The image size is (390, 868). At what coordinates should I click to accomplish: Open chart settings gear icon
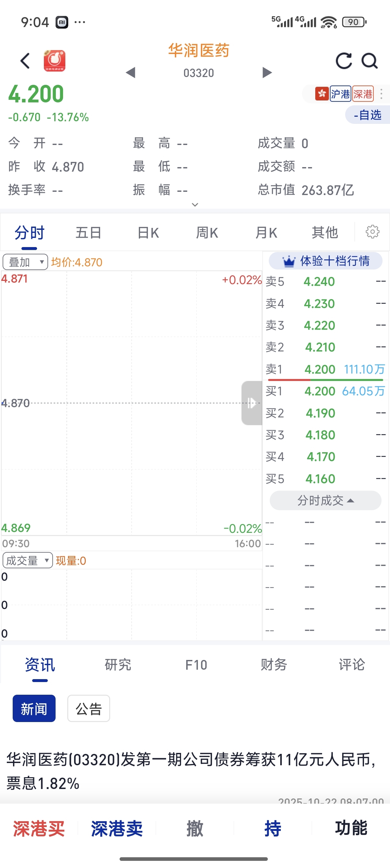tap(372, 232)
